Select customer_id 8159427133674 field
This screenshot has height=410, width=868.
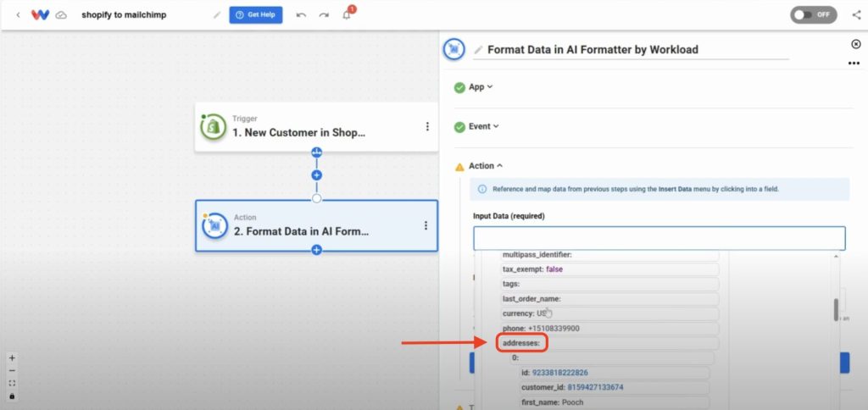tap(615, 388)
